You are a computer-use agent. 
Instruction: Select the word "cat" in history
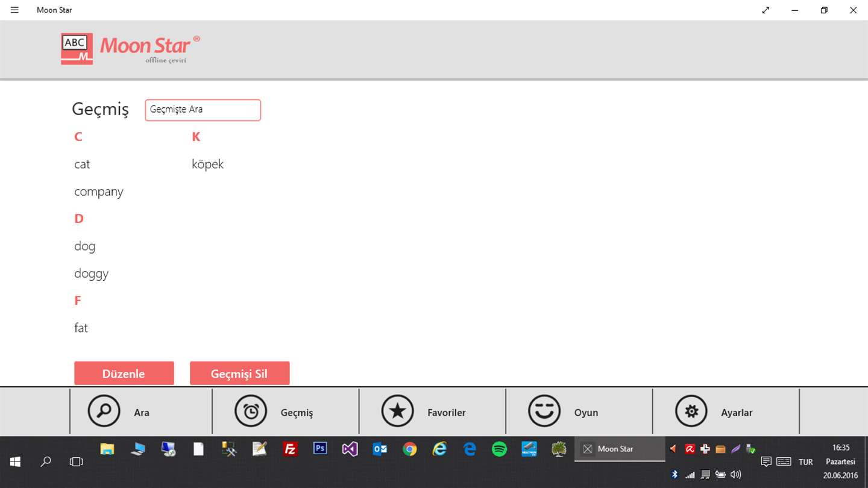(x=82, y=164)
